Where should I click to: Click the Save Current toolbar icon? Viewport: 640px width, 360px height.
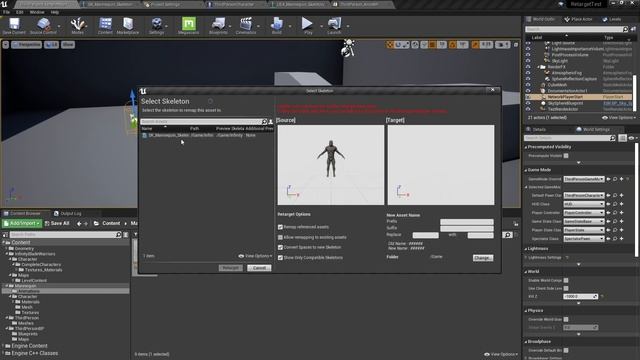coord(14,25)
